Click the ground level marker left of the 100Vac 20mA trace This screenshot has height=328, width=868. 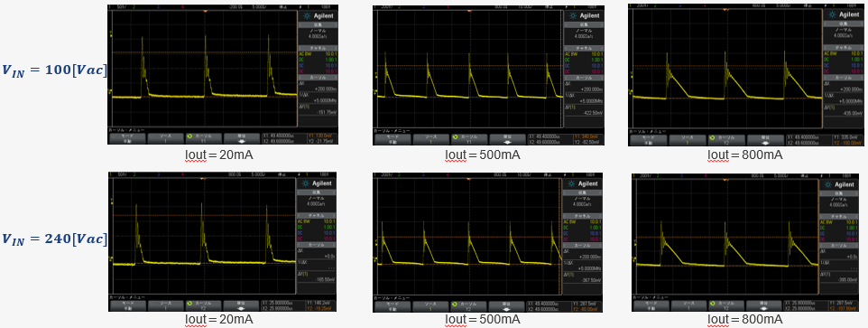[111, 91]
